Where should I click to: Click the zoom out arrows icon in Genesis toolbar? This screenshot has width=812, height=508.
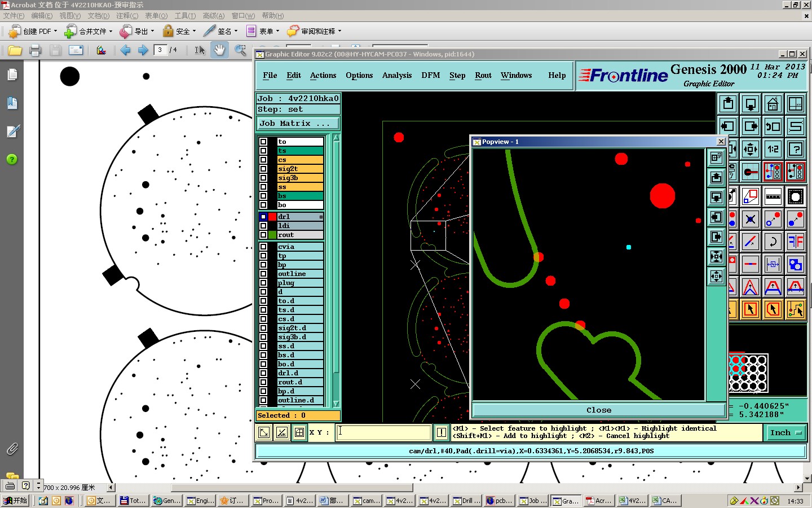(751, 149)
